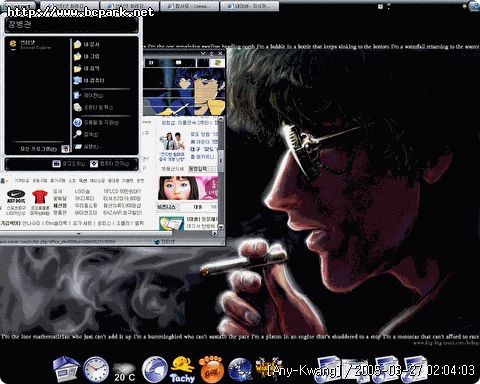Open My Documents folder in Start menu
Viewport: 480px width, 384px height.
click(87, 44)
